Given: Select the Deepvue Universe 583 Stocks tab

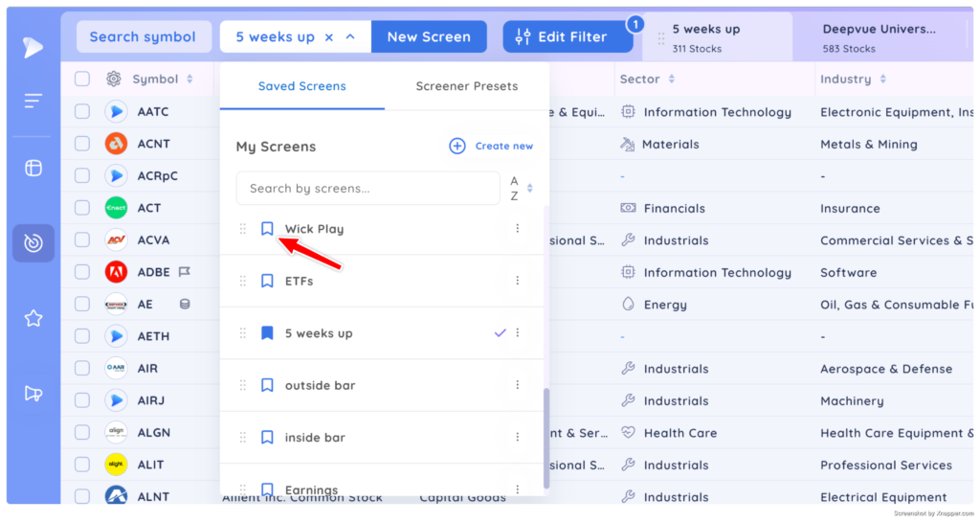Looking at the screenshot, I should (x=881, y=37).
